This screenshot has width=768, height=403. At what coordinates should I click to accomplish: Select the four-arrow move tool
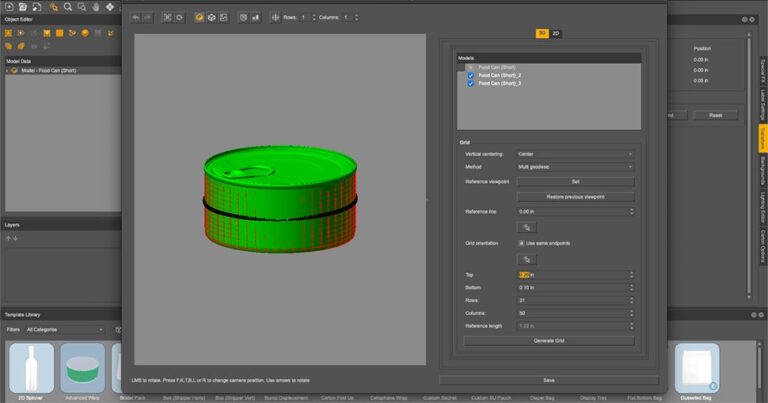pos(110,7)
